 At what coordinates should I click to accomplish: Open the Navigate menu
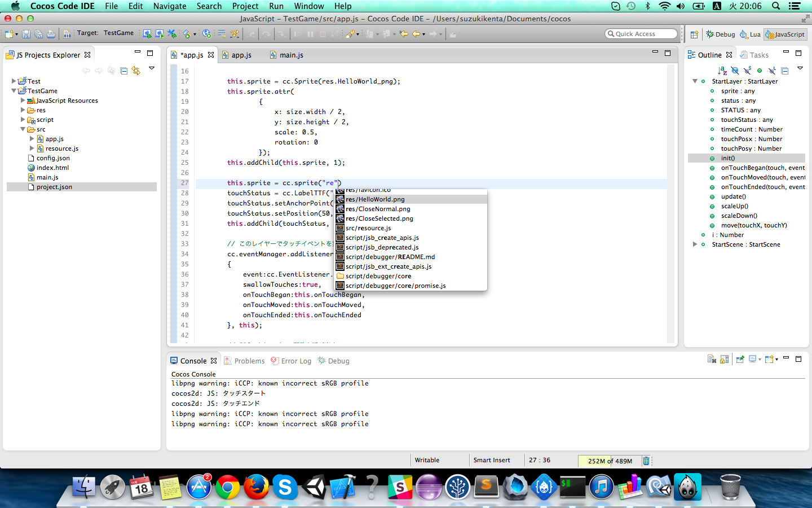tap(170, 6)
